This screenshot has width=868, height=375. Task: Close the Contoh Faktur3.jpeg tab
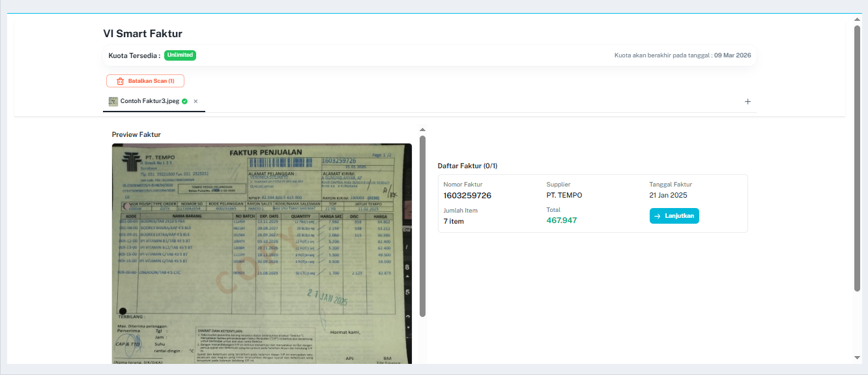pos(195,101)
